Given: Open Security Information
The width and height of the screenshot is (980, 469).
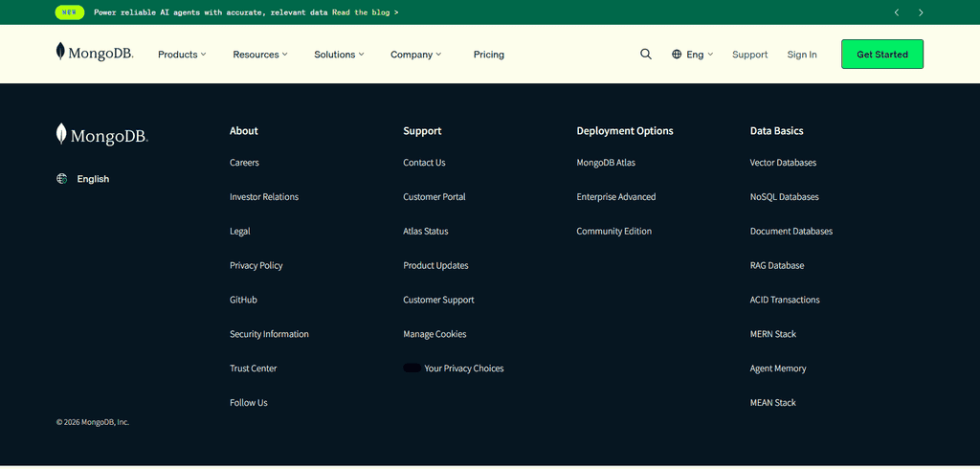Looking at the screenshot, I should (269, 335).
